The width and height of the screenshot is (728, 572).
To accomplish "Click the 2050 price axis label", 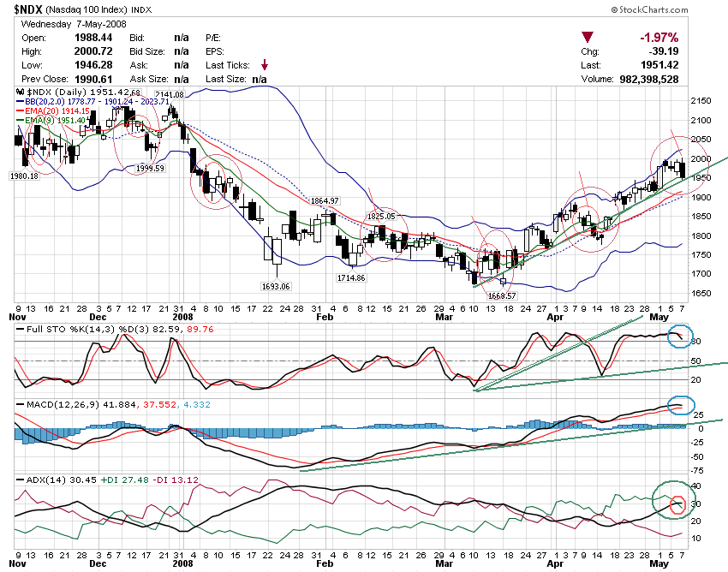I will (x=701, y=140).
